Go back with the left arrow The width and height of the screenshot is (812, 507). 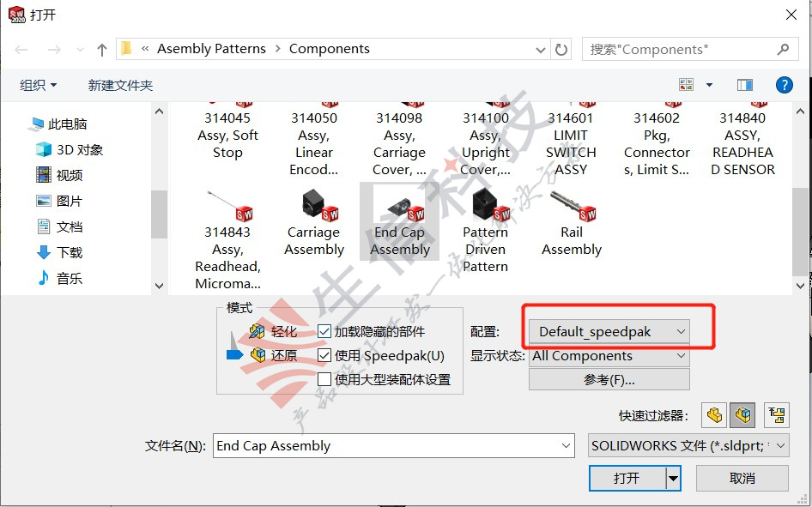21,50
